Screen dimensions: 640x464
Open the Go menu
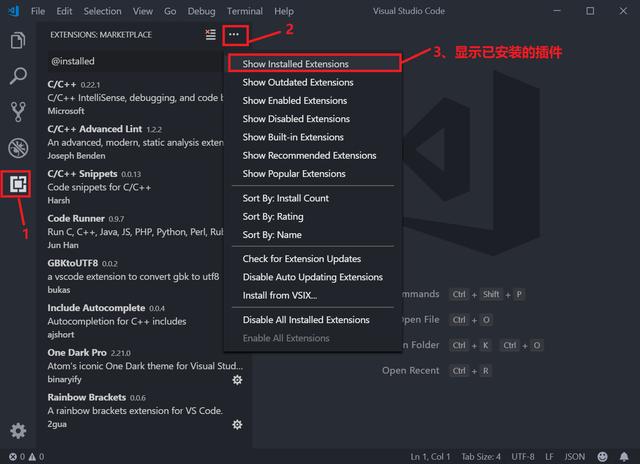[x=170, y=11]
